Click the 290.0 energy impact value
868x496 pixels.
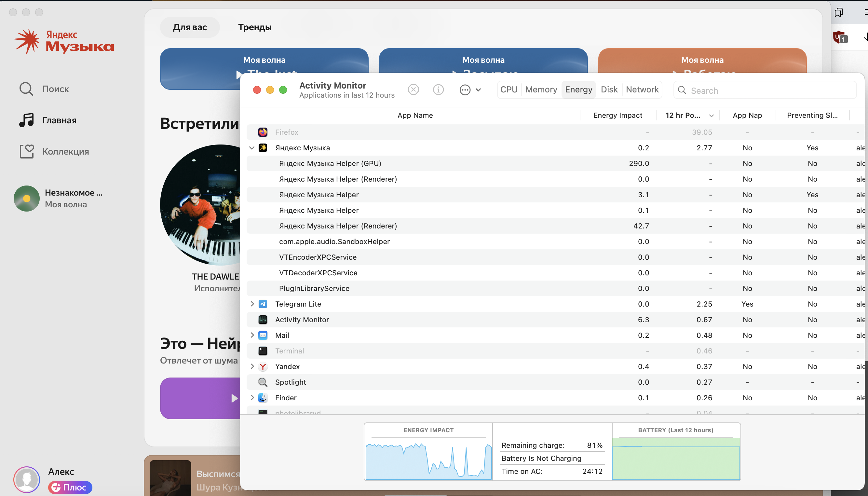[639, 163]
